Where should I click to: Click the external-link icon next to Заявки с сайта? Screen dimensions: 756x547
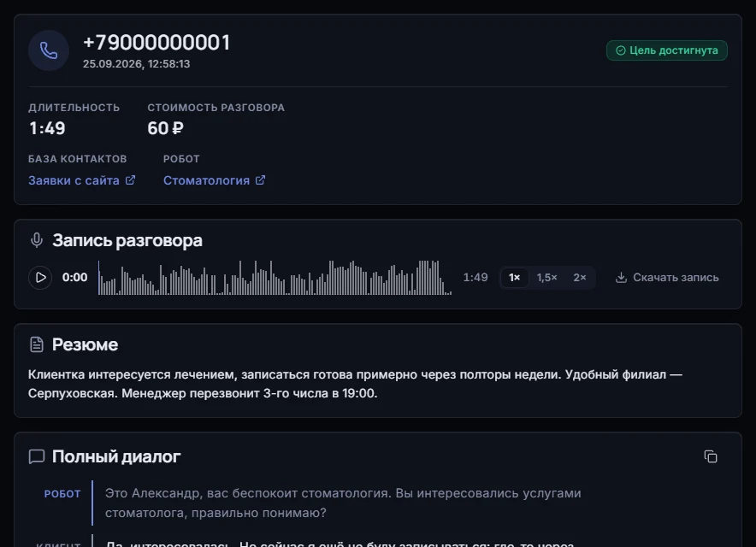pyautogui.click(x=130, y=179)
